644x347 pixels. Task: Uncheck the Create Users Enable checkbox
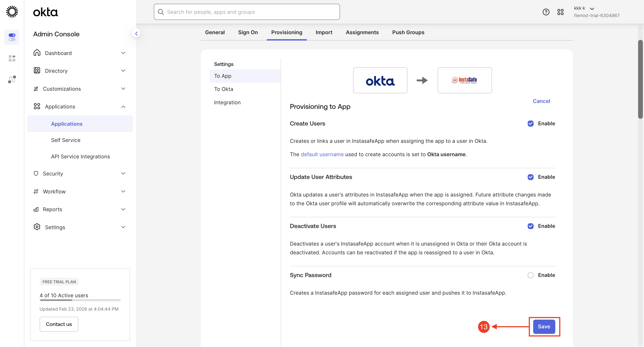pyautogui.click(x=530, y=124)
